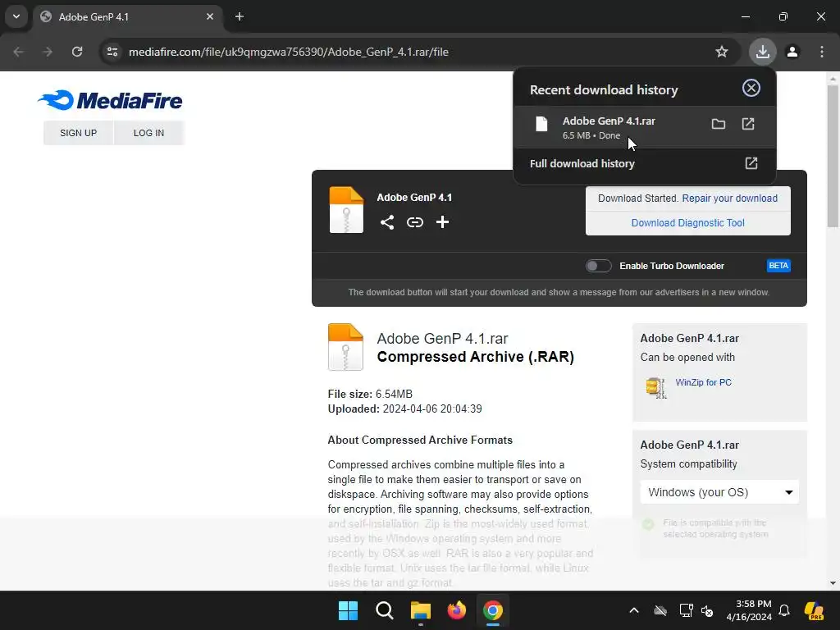Open the Windows Start menu
The height and width of the screenshot is (630, 840).
[x=348, y=610]
